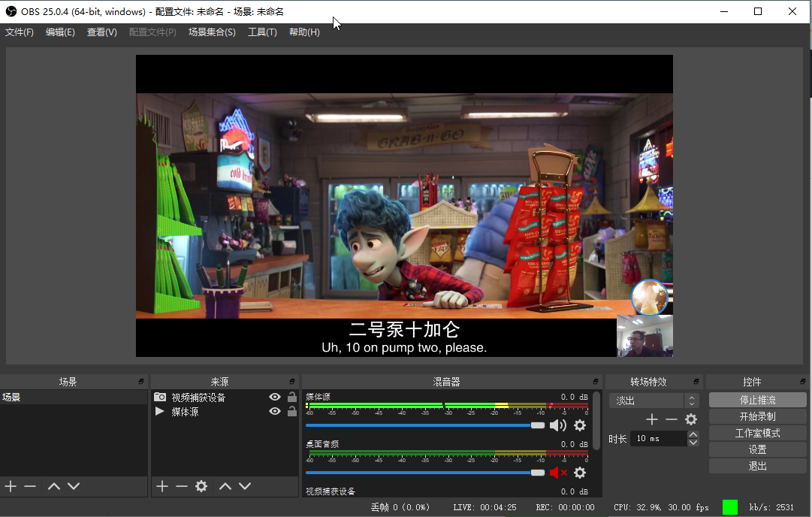
Task: Unmute the 桌面音频 audio channel
Action: pos(559,472)
